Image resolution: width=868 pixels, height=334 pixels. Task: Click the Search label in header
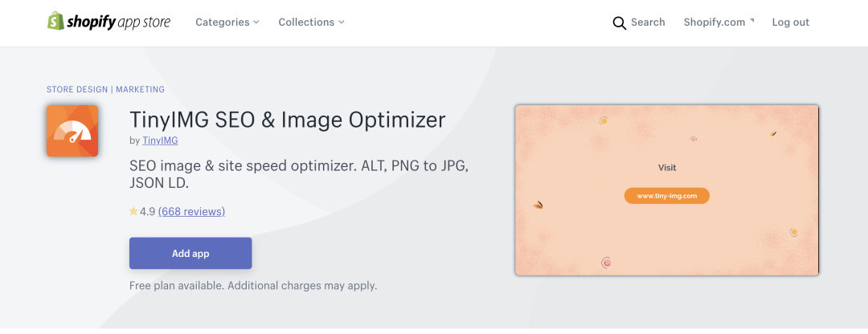coord(648,22)
